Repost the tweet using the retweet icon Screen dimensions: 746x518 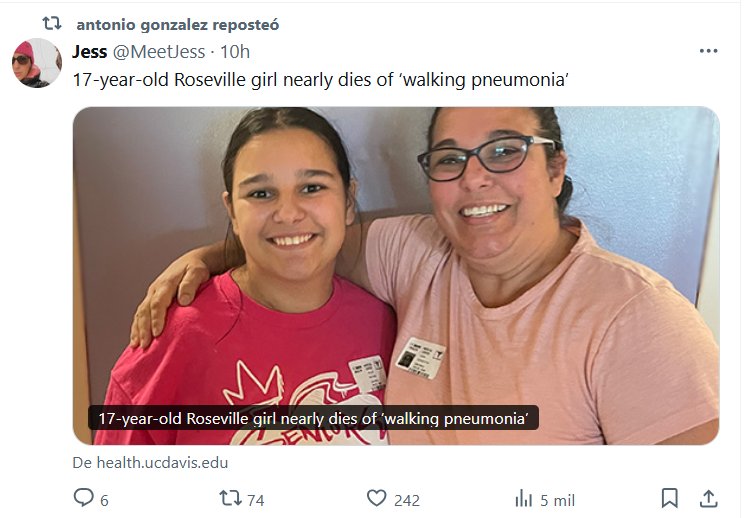(229, 498)
